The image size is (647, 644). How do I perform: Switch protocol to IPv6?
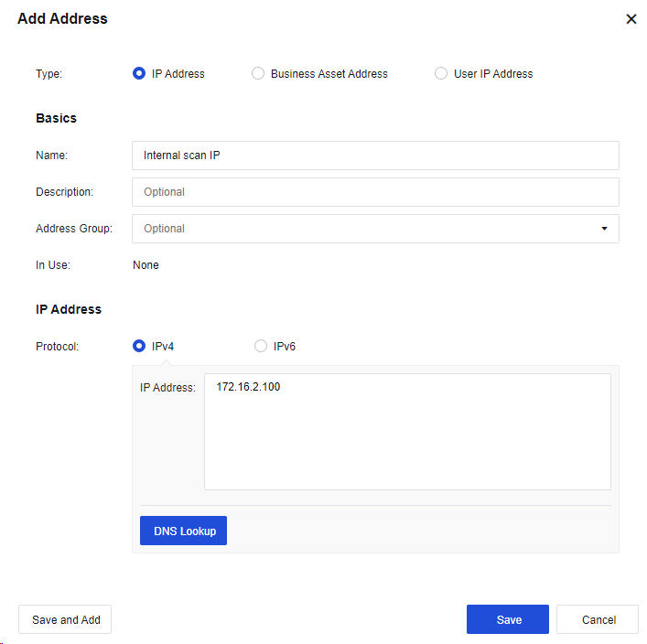click(x=261, y=347)
